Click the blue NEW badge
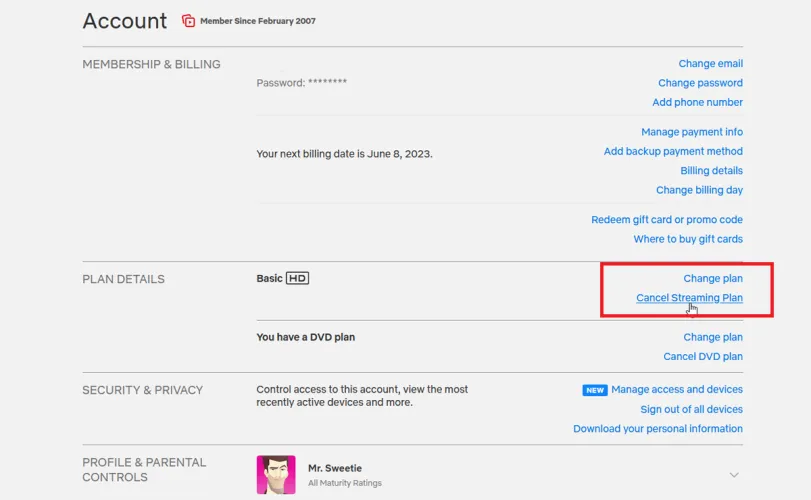Screen dimensions: 811x500 pos(595,390)
